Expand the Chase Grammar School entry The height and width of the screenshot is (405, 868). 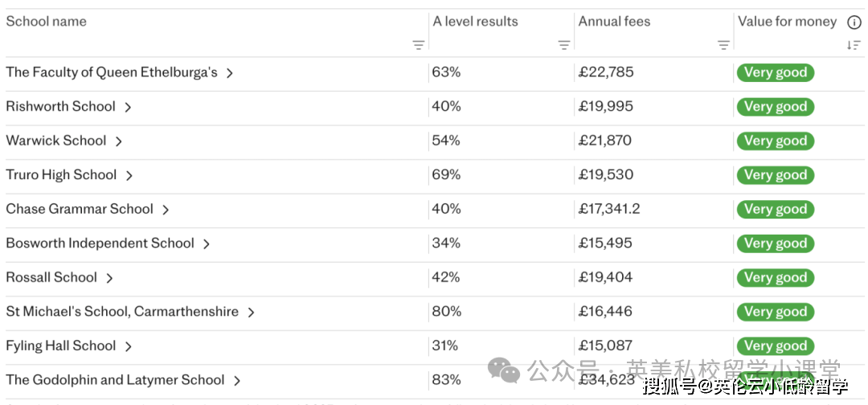click(166, 210)
